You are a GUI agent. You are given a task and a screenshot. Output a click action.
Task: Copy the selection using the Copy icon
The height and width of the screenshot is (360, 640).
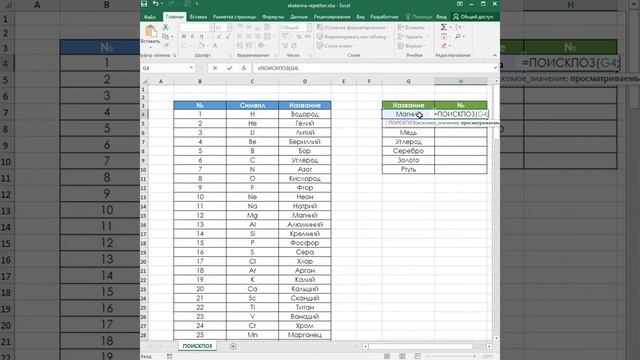[x=165, y=36]
